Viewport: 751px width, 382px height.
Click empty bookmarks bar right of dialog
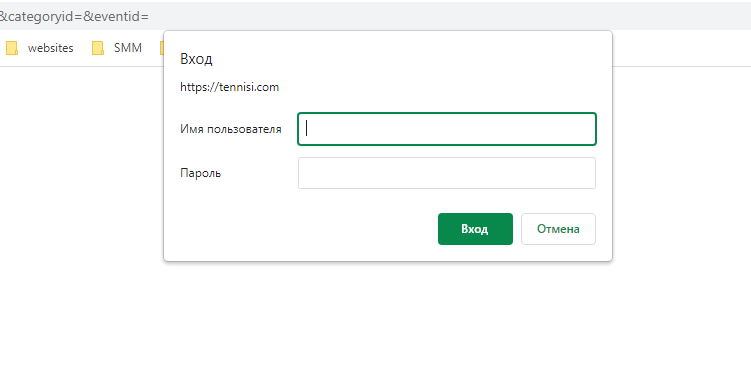680,48
